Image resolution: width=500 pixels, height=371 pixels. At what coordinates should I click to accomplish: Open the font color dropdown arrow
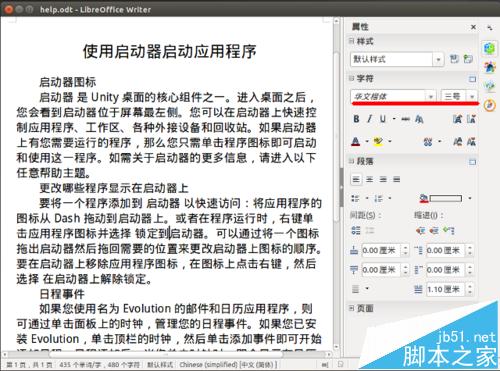367,142
